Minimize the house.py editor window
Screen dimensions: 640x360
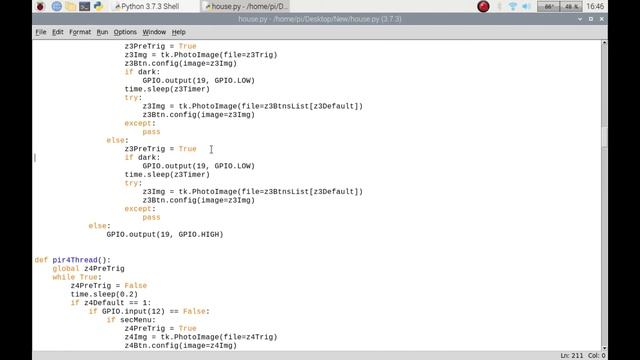tap(580, 19)
